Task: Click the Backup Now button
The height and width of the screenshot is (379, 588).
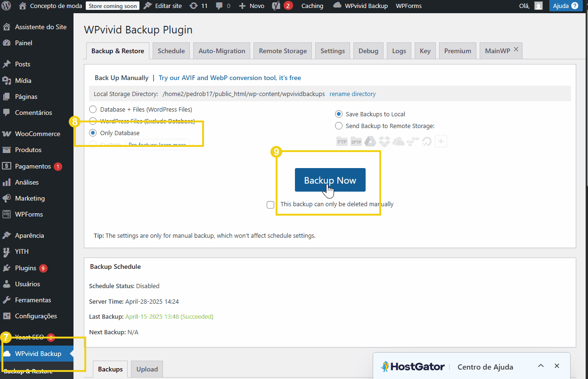Action: (x=330, y=180)
